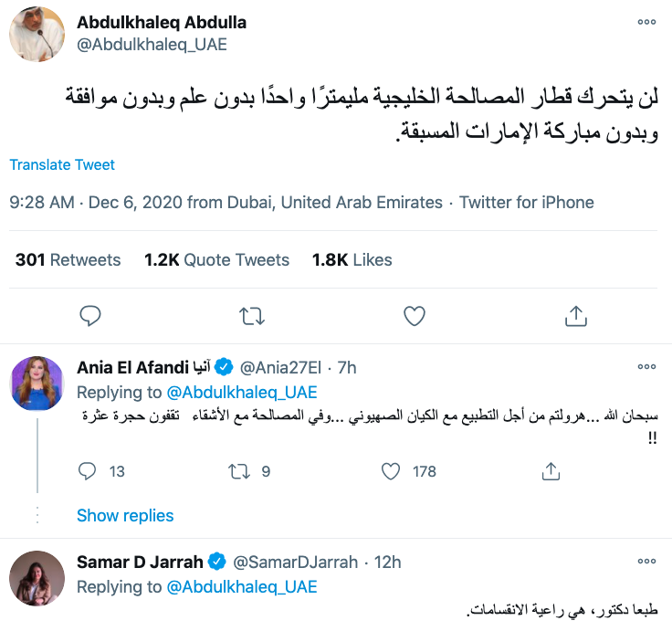Click Samar D Jarrah's profile photo
This screenshot has height=631, width=672.
point(37,577)
